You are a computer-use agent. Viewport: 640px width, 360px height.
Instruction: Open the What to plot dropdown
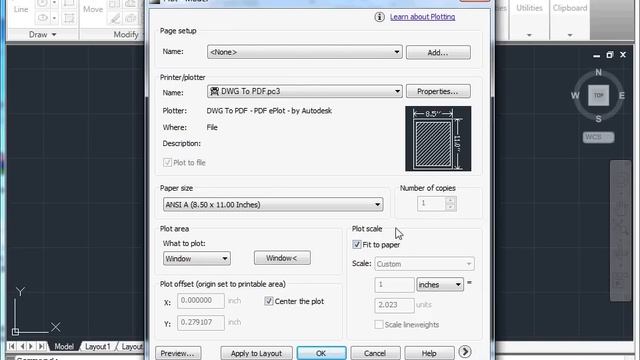point(197,258)
